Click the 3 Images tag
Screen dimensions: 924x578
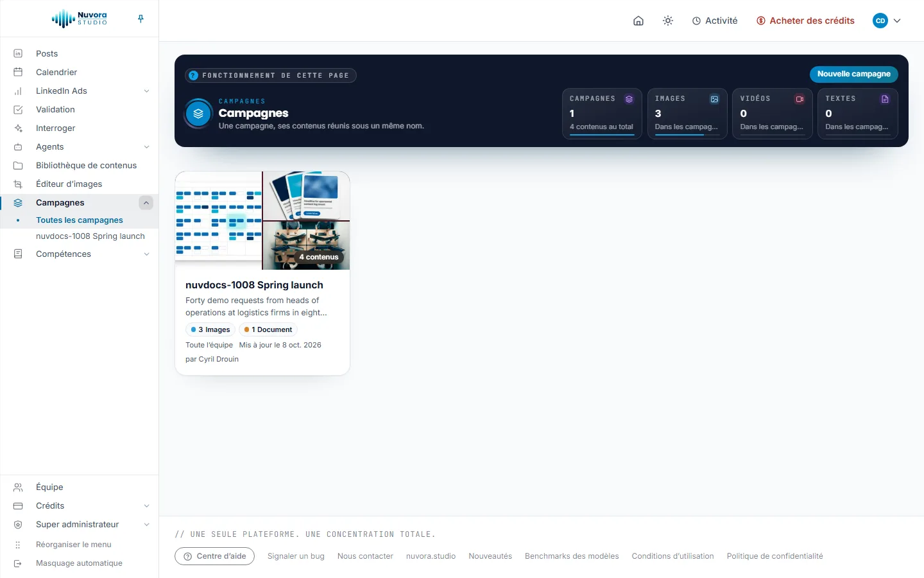tap(210, 329)
